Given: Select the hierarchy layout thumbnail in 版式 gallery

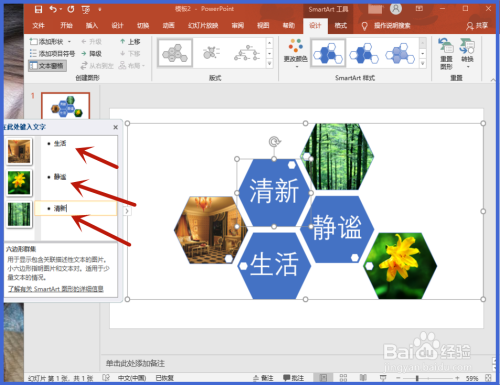Looking at the screenshot, I should click(x=247, y=53).
